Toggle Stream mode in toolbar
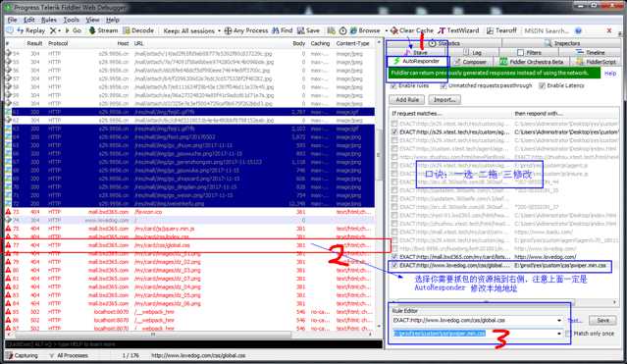Screen dimensions: 627x364 tap(103, 30)
